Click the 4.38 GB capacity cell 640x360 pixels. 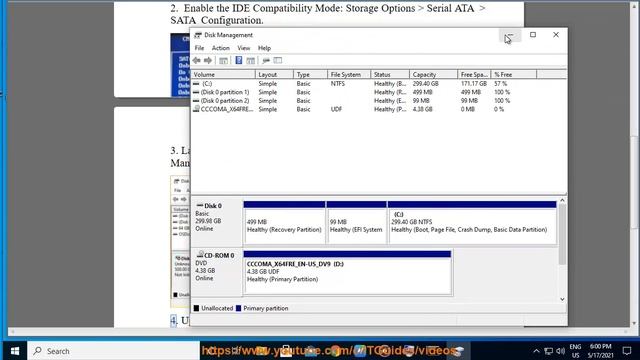[x=422, y=109]
